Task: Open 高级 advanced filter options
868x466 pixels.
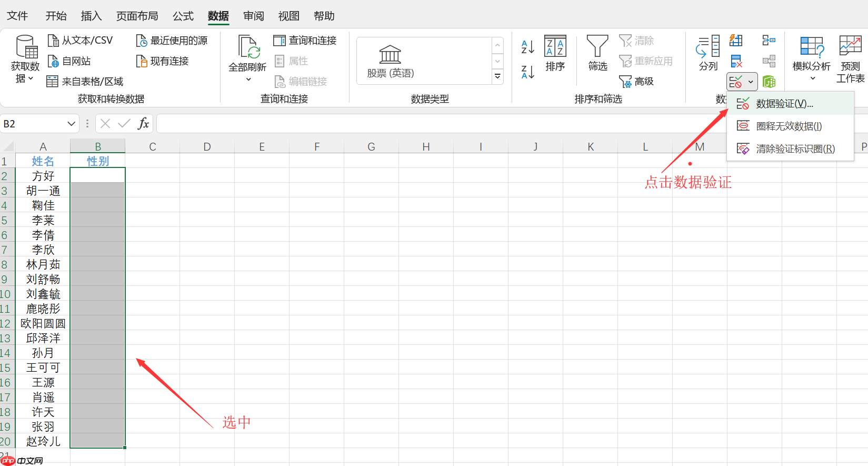Action: (x=636, y=82)
